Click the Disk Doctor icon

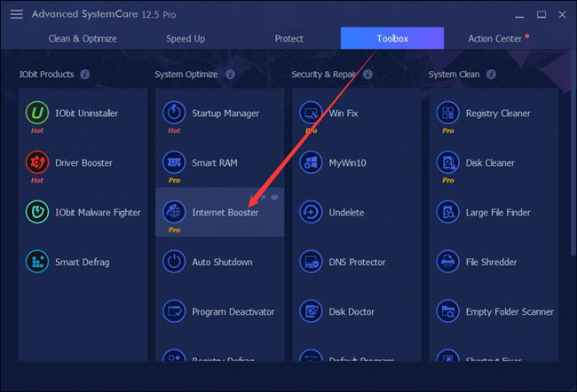coord(311,311)
